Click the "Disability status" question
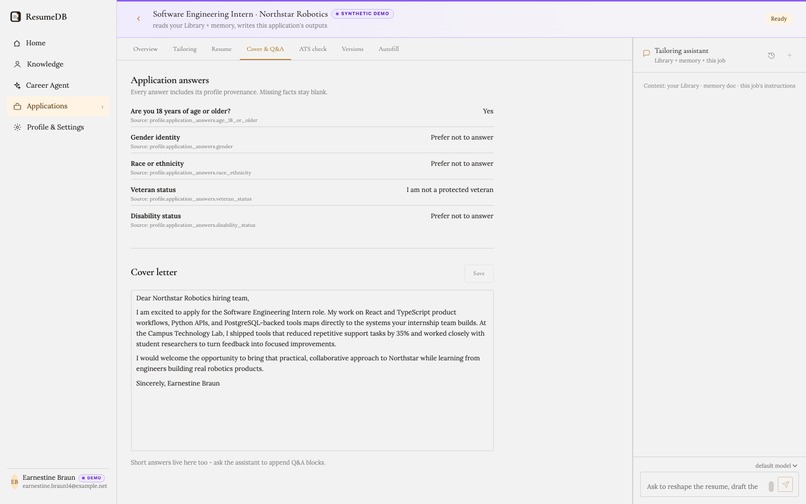Image resolution: width=806 pixels, height=504 pixels. (156, 216)
